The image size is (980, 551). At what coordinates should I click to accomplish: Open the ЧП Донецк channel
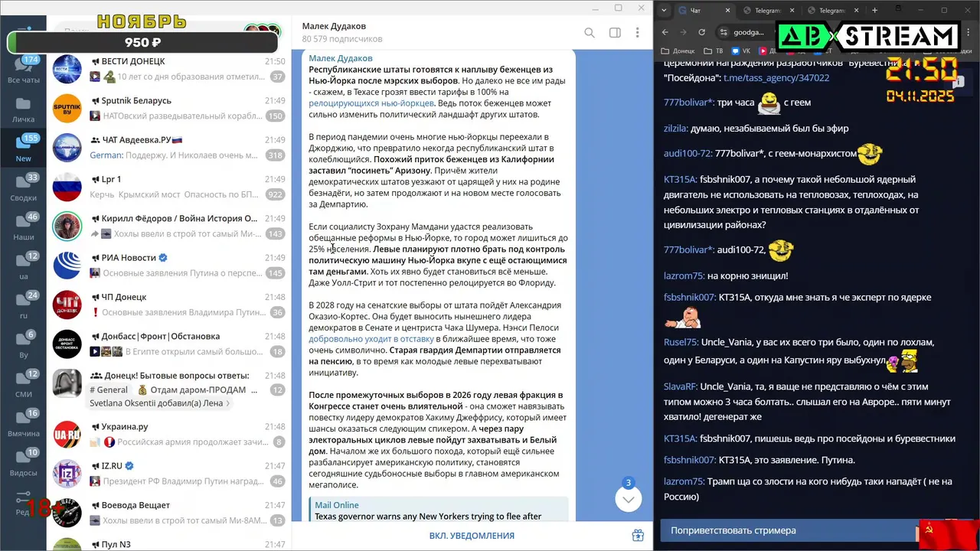168,305
